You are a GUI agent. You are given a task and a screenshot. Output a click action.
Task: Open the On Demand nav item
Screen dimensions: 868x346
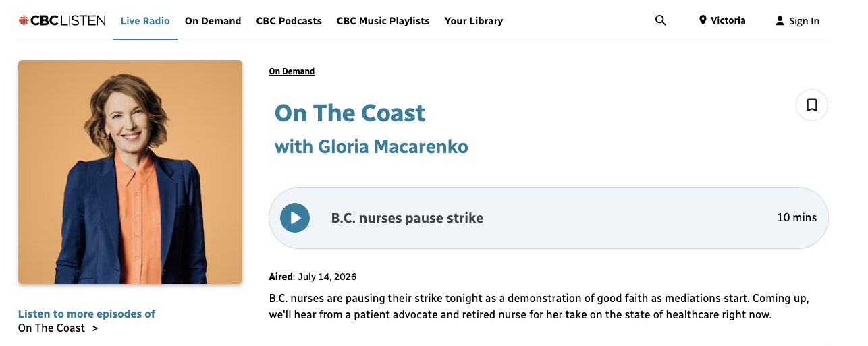[213, 21]
